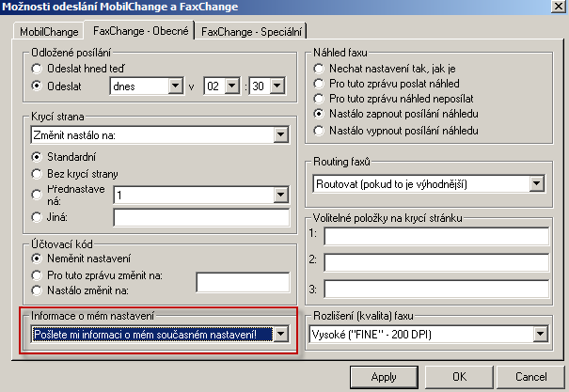The height and width of the screenshot is (392, 569).
Task: Open the hour dropdown showing 02
Action: (232, 86)
